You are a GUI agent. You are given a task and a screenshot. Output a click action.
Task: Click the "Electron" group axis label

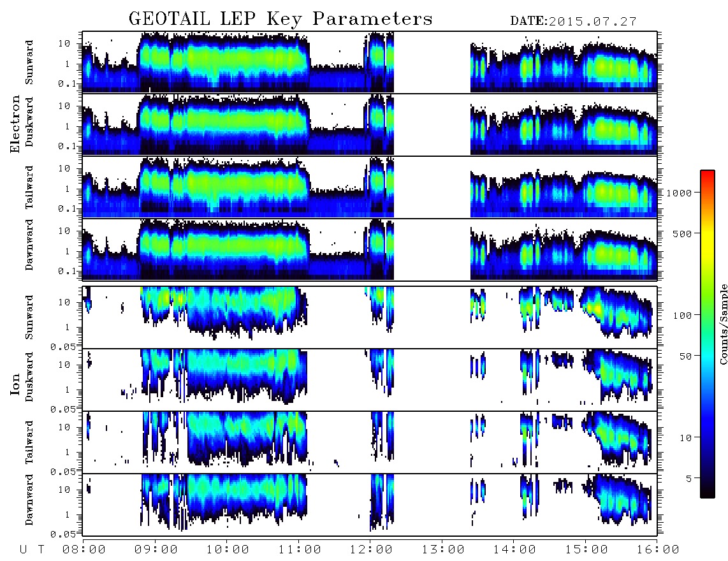[15, 124]
